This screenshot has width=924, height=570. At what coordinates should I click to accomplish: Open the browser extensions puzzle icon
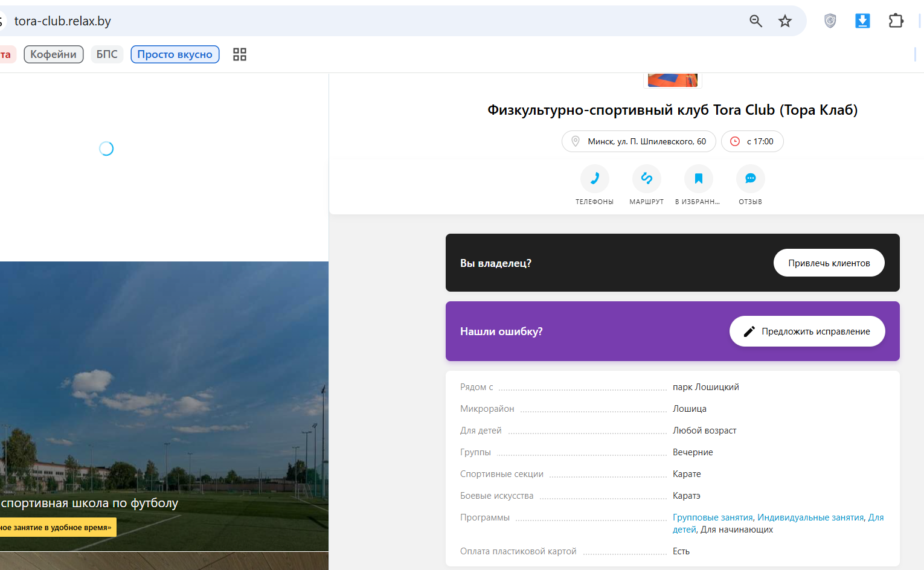point(896,21)
